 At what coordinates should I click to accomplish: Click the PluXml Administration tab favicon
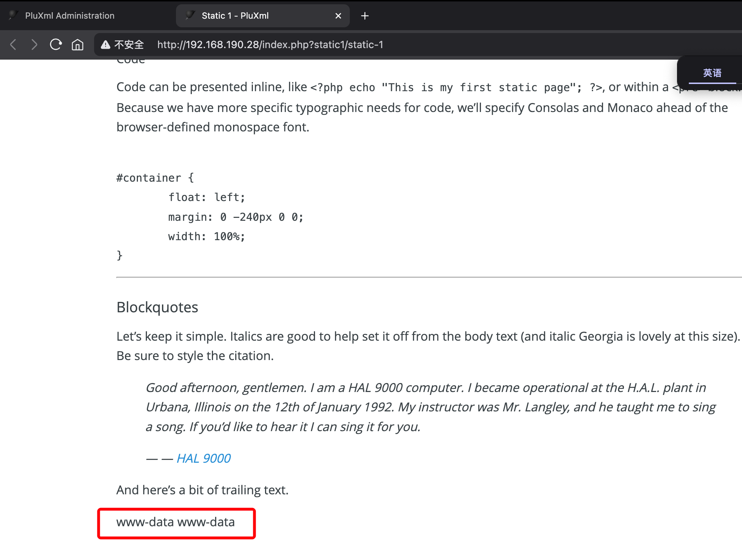[13, 15]
